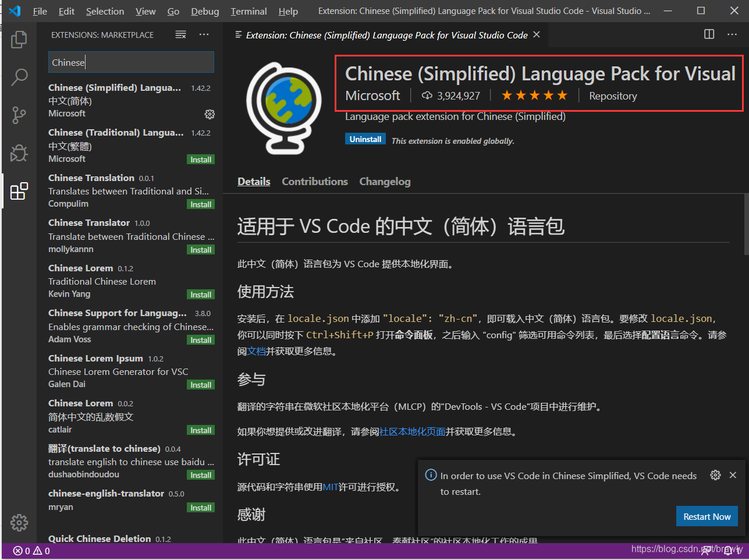The image size is (749, 560).
Task: Open Source Control view in activity bar
Action: (x=19, y=115)
